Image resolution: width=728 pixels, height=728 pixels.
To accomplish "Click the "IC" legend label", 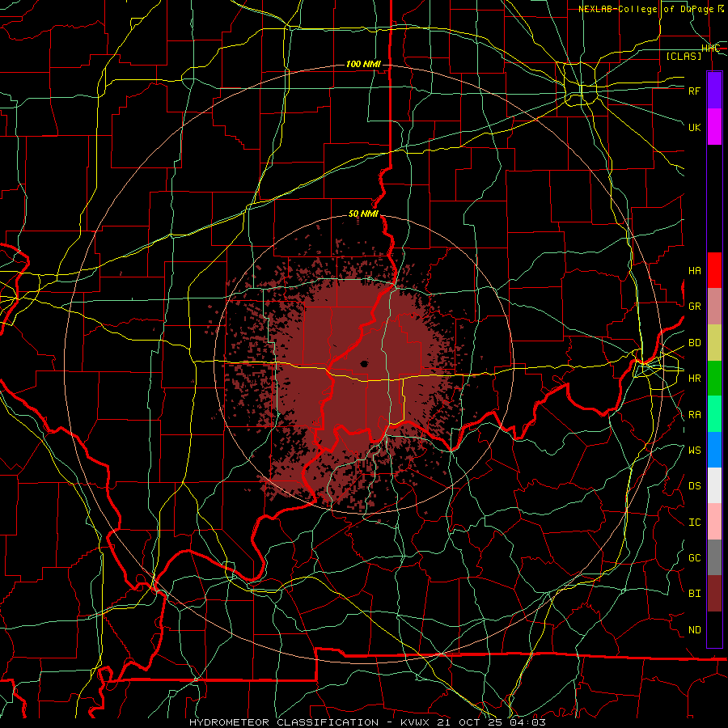I will pyautogui.click(x=694, y=523).
